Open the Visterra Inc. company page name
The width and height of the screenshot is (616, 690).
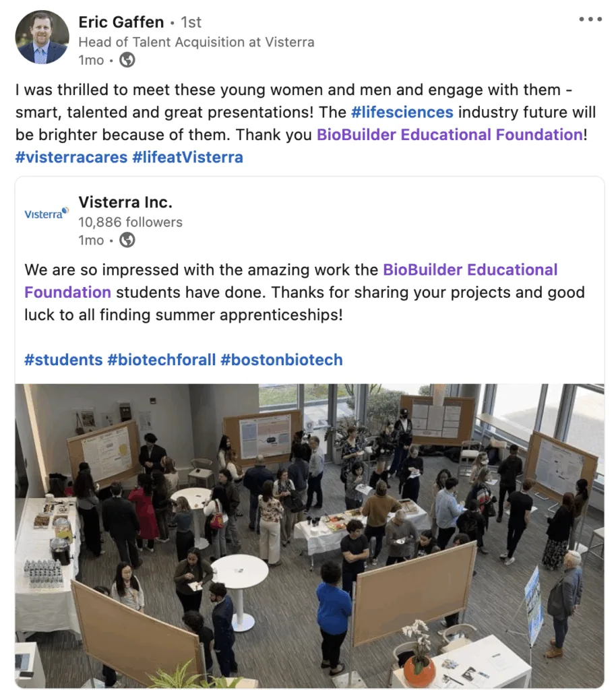point(125,201)
